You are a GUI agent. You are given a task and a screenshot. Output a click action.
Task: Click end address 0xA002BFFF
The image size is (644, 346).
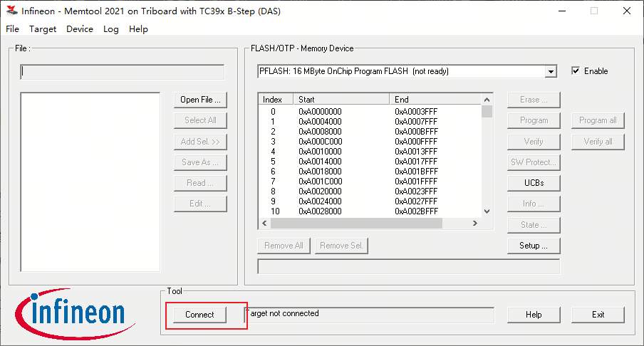(x=416, y=211)
